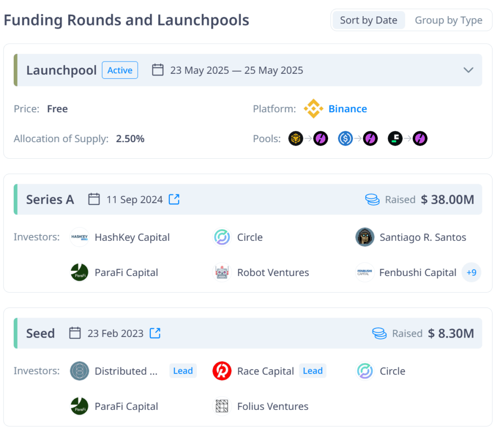
Task: Collapse the Launchpool section chevron
Action: (x=468, y=70)
